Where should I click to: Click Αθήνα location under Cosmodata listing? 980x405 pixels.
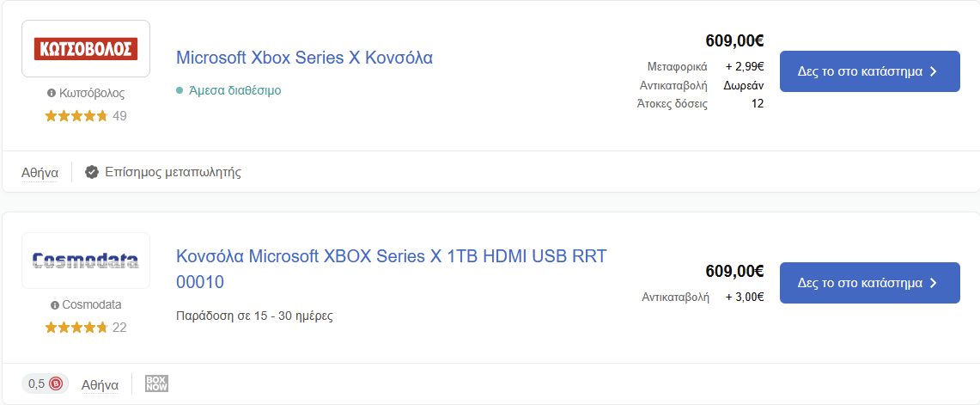click(x=100, y=384)
